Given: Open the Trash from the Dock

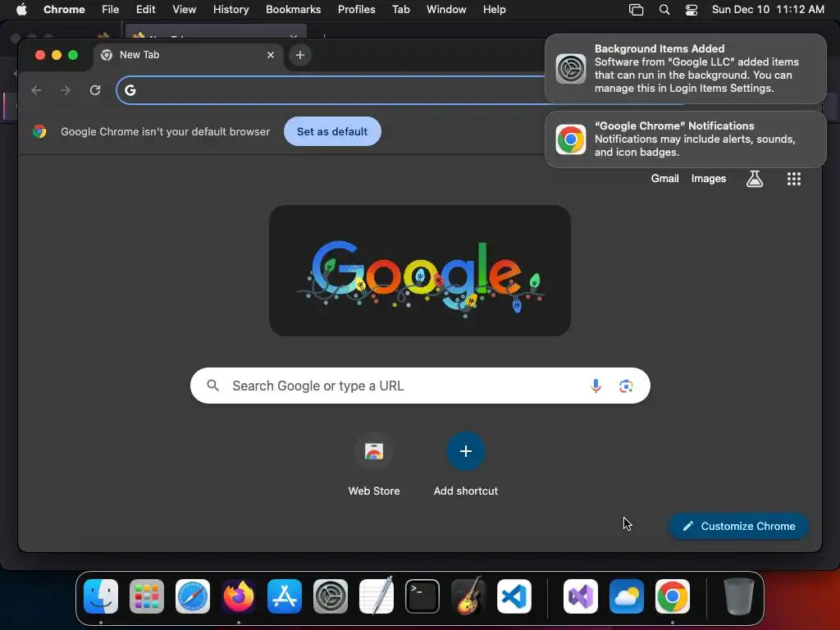Looking at the screenshot, I should [739, 596].
